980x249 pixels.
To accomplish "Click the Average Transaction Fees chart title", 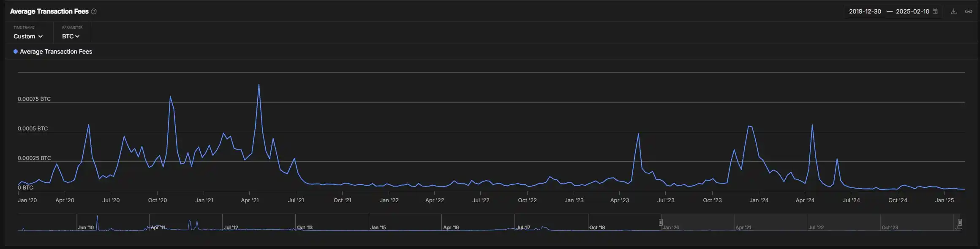I will (x=49, y=11).
